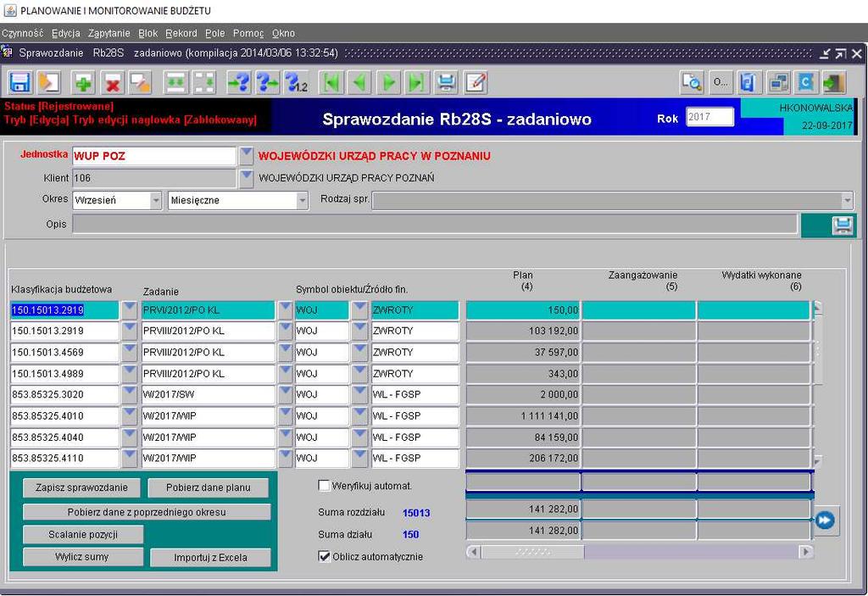Open the Pomoc menu
The image size is (868, 596).
(x=248, y=33)
